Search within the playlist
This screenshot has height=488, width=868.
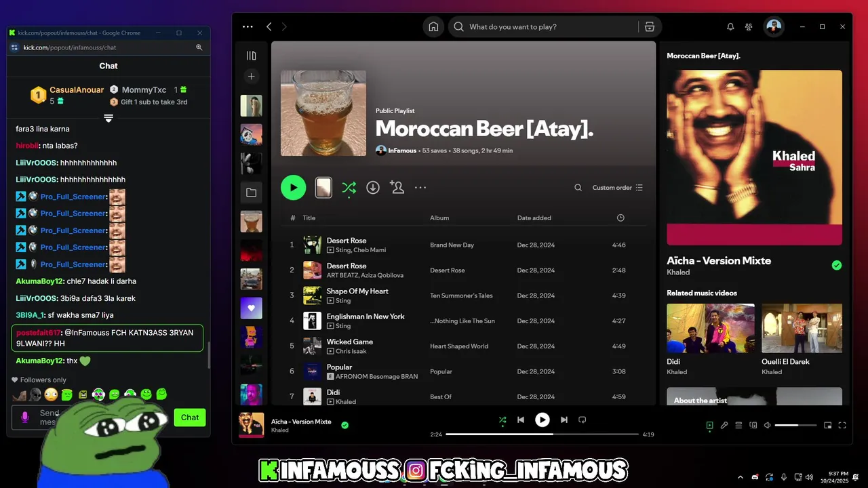pyautogui.click(x=578, y=188)
